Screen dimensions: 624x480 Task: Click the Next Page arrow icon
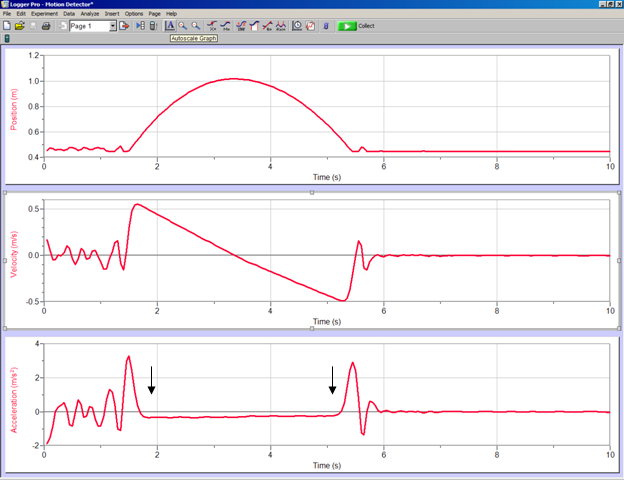click(x=125, y=25)
